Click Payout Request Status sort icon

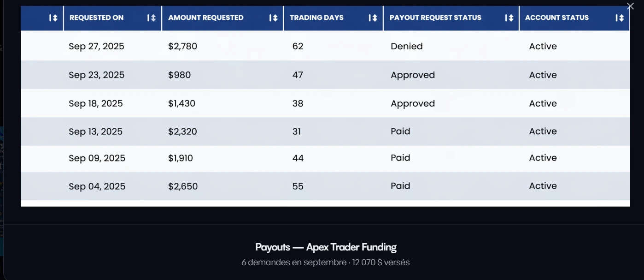[x=509, y=18]
